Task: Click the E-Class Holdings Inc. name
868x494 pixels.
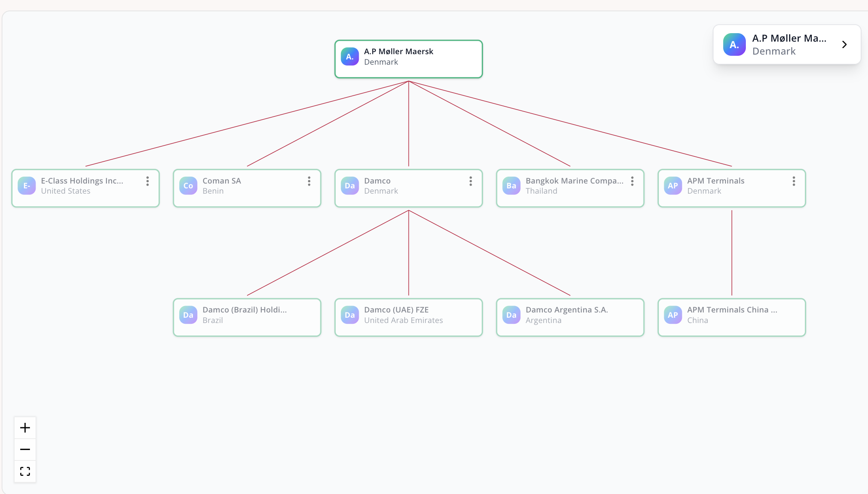Action: point(82,181)
